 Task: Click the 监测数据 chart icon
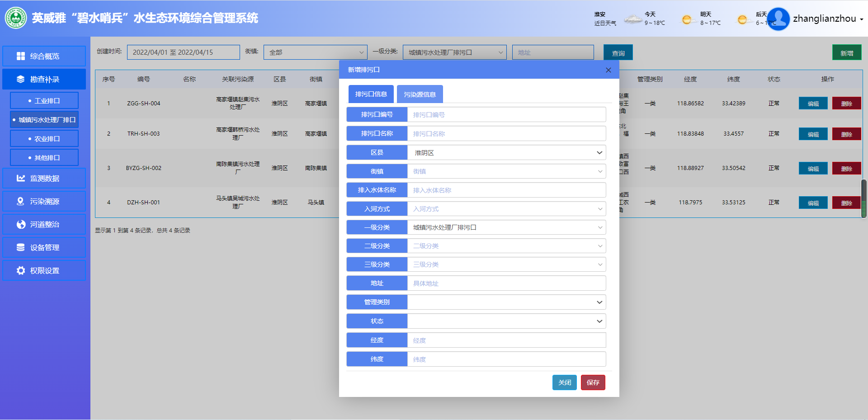point(21,178)
